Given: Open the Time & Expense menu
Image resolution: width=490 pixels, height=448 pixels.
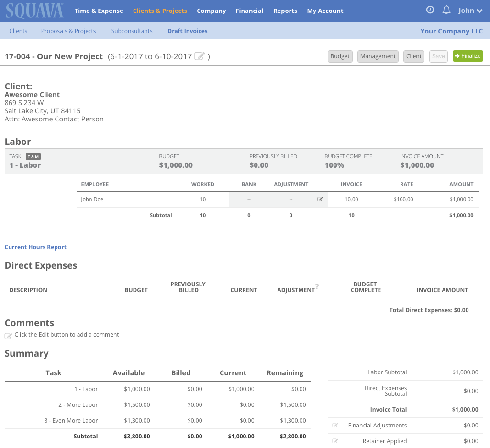Looking at the screenshot, I should coord(99,11).
